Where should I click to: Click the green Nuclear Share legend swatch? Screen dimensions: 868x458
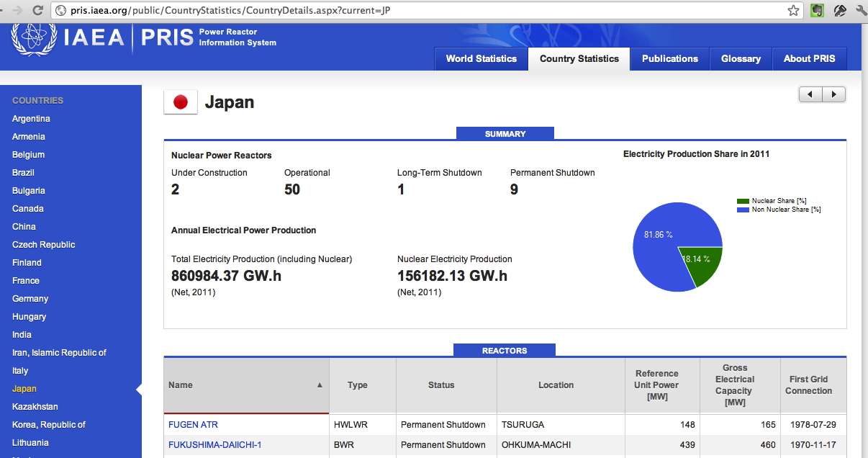click(x=743, y=201)
